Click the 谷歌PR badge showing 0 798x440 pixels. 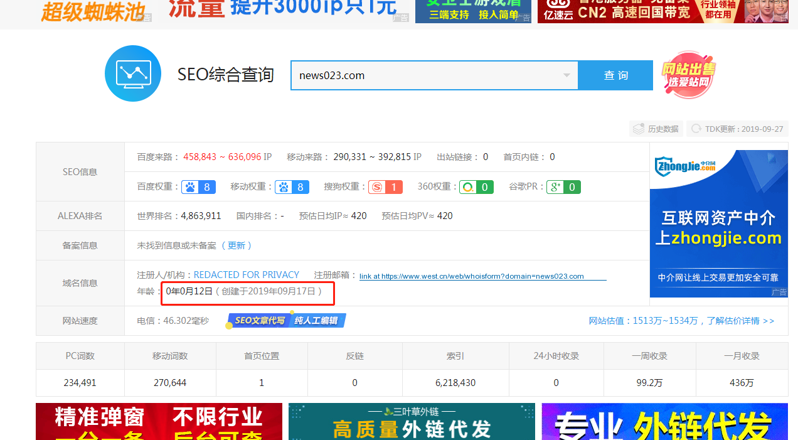(x=563, y=187)
